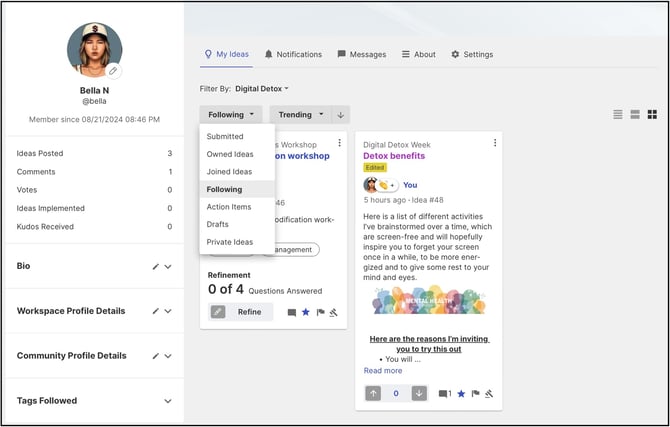The width and height of the screenshot is (670, 427).
Task: Switch to the Notifications tab
Action: (x=293, y=54)
